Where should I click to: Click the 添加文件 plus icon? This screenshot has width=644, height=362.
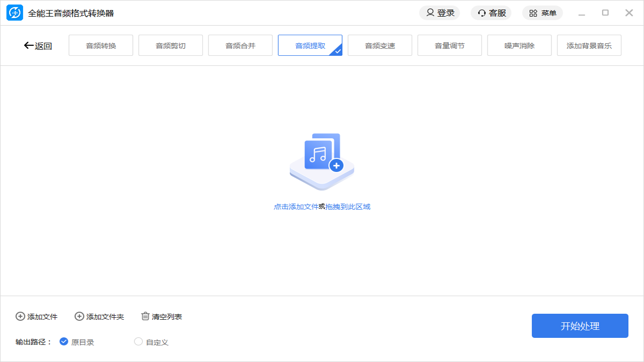tap(20, 316)
